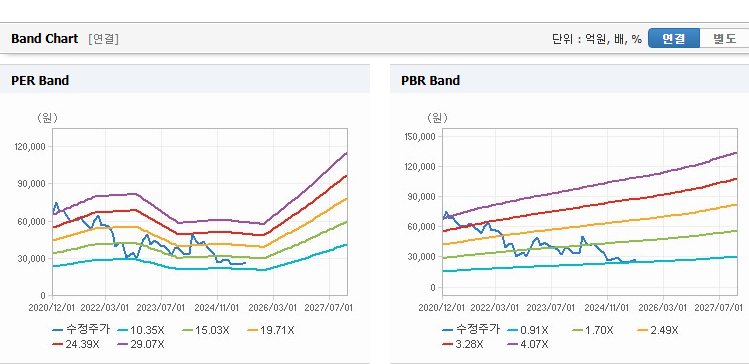Switch to the 연결 view toggle
The width and height of the screenshot is (749, 364).
pyautogui.click(x=674, y=39)
